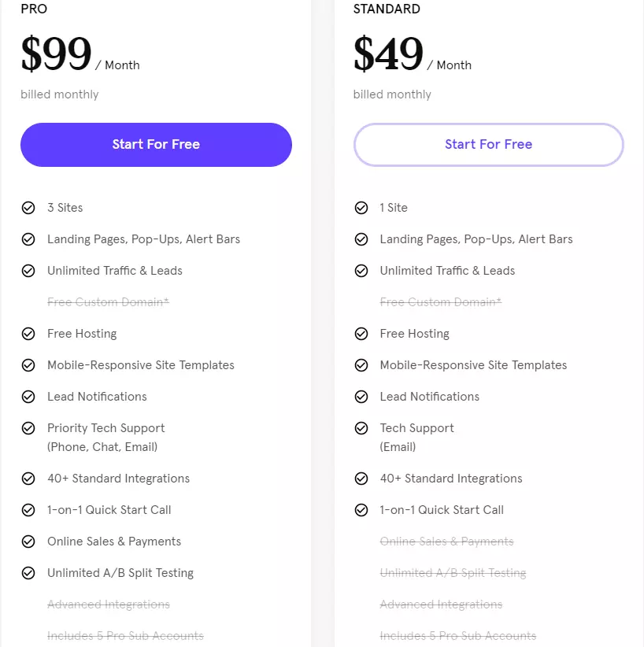The image size is (644, 647).
Task: Click the checkmark beside Landing Pages under Standard
Action: pos(361,239)
